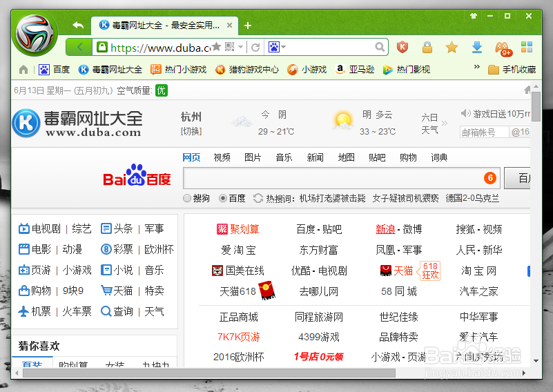553x392 pixels.
Task: Select the 图片 search tab
Action: (253, 157)
